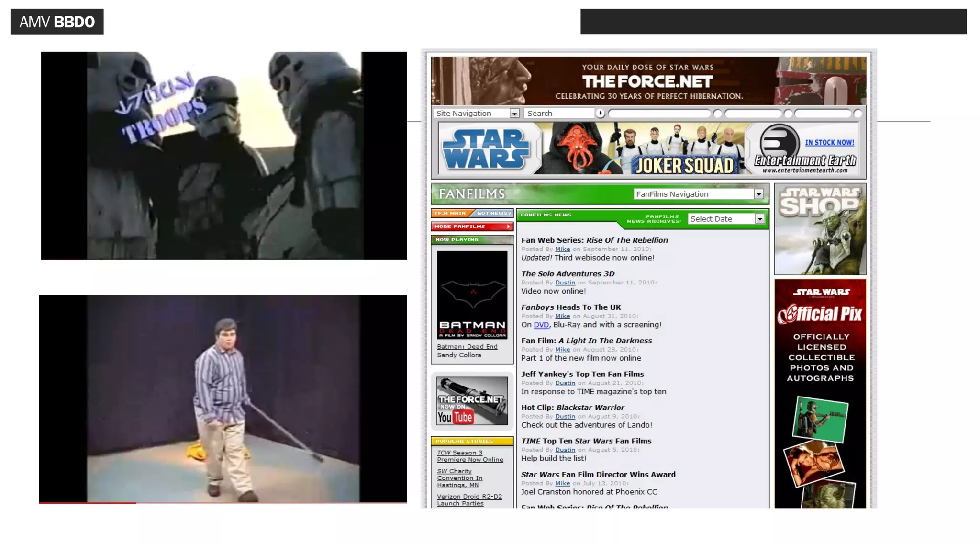Image resolution: width=980 pixels, height=545 pixels.
Task: Open the FanFilms Navigation dropdown
Action: tap(758, 194)
